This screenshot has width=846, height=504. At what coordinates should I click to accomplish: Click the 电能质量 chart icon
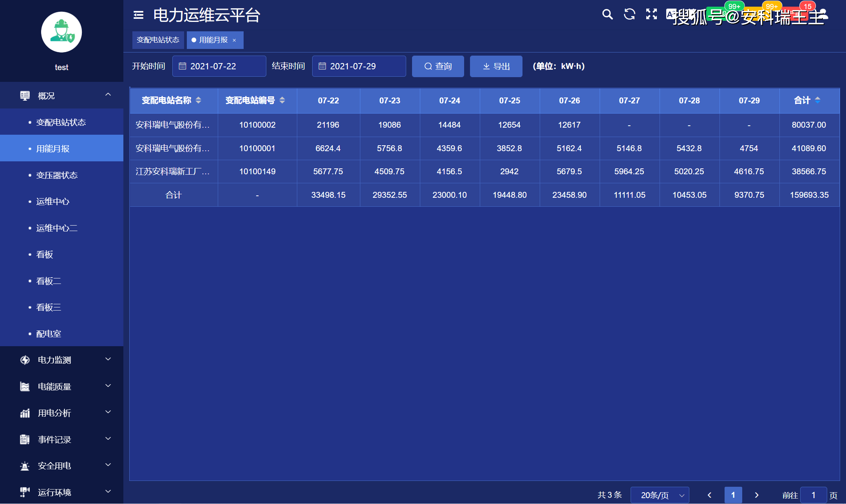tap(25, 387)
